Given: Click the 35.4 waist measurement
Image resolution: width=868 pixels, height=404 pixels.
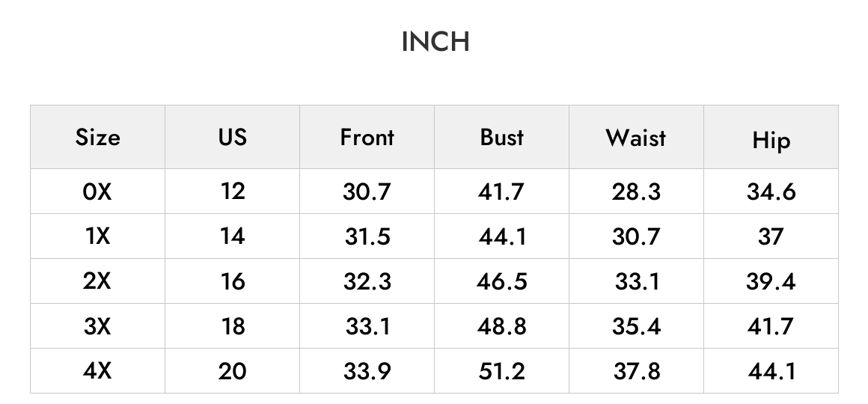Looking at the screenshot, I should click(x=636, y=326).
